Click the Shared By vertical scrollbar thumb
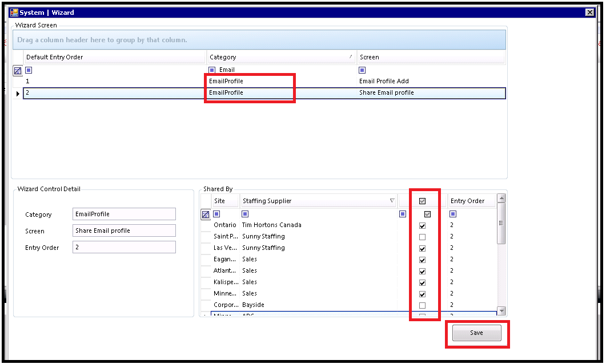 [x=501, y=223]
